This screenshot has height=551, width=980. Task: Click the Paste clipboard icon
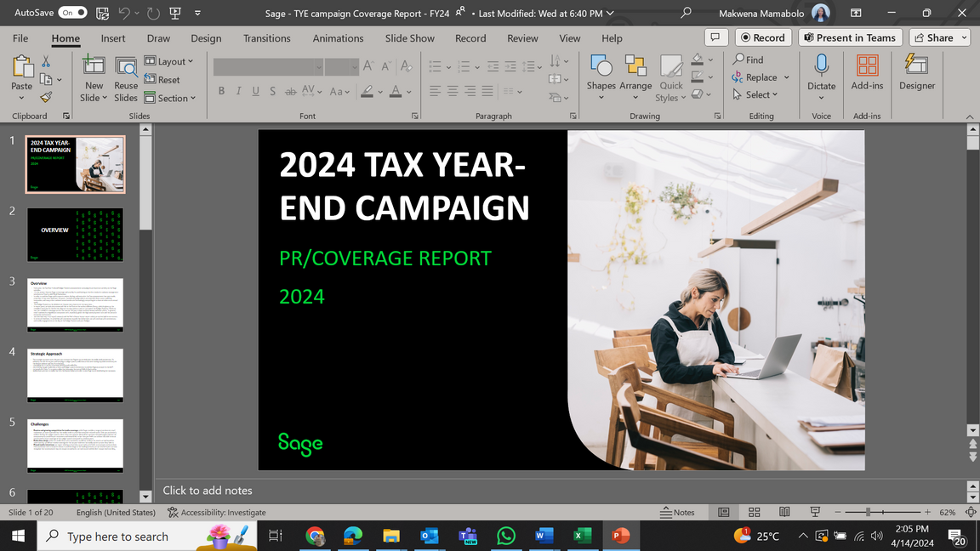[22, 67]
